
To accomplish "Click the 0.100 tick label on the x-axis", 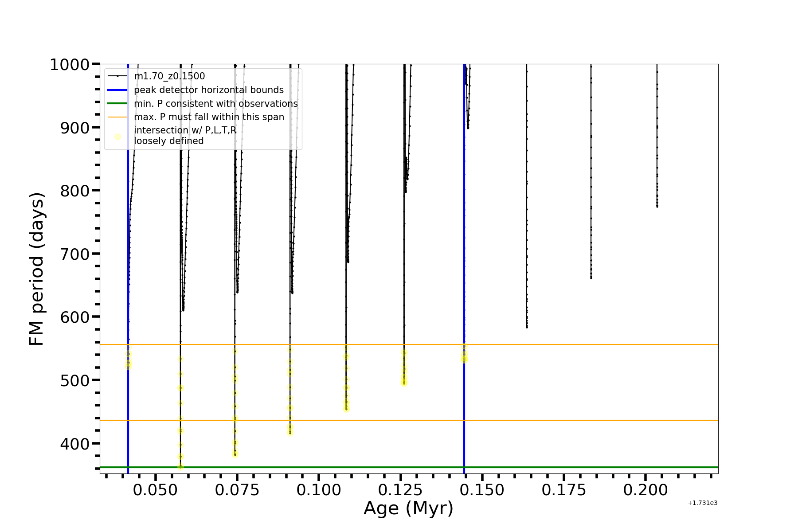I will pyautogui.click(x=319, y=490).
